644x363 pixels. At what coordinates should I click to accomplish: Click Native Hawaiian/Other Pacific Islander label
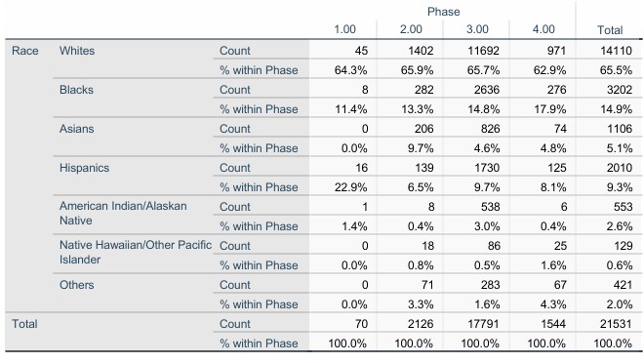tap(135, 252)
